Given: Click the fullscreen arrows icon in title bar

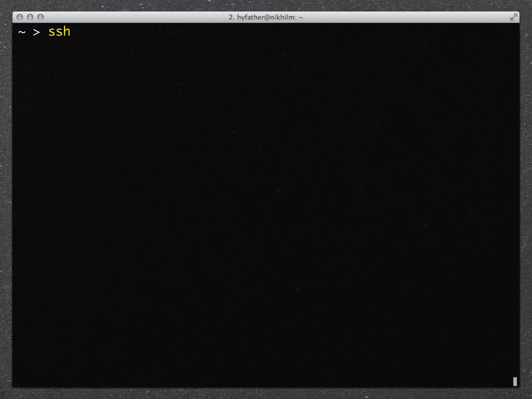Looking at the screenshot, I should click(513, 17).
